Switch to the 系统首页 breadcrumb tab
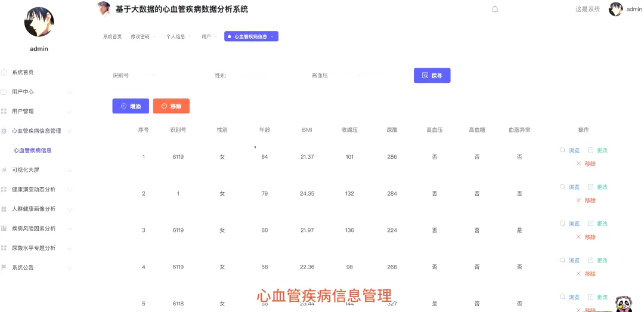644x312 pixels. tap(113, 36)
